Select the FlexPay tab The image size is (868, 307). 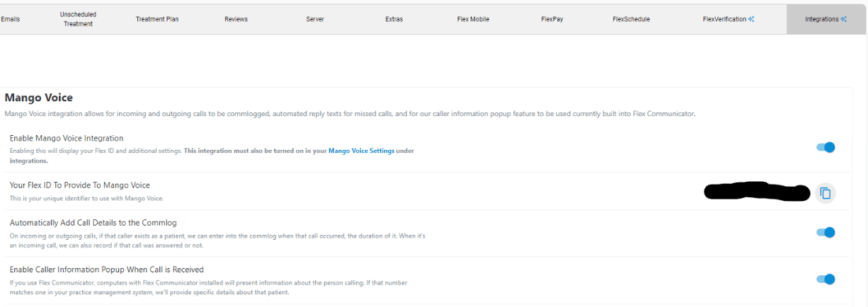552,19
